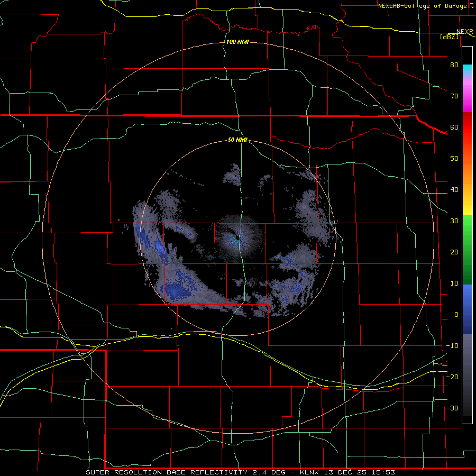Click the '50 NMI' range ring label
Viewport: 476px width, 476px height.
[x=237, y=140]
